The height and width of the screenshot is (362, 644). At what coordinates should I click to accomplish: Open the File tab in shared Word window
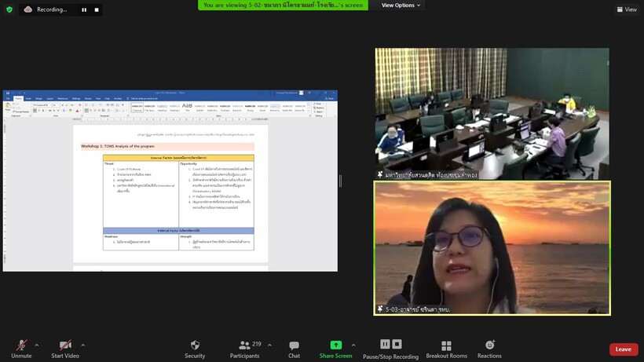point(8,98)
